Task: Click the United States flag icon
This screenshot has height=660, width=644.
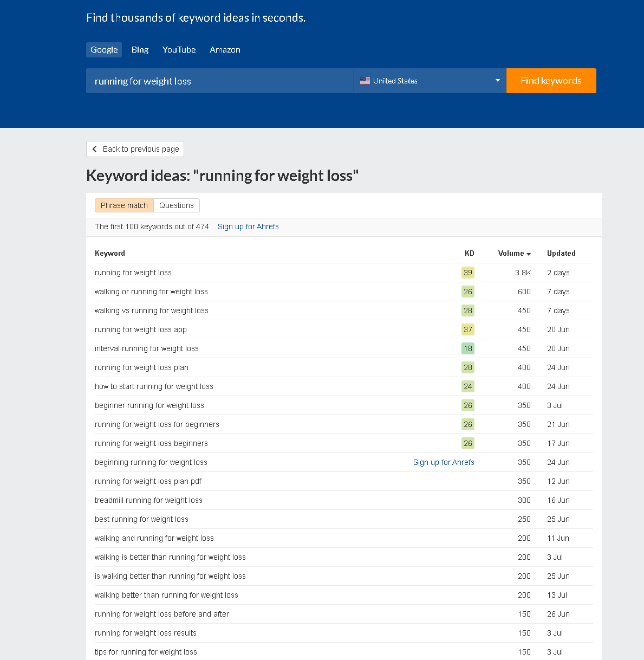Action: [365, 81]
